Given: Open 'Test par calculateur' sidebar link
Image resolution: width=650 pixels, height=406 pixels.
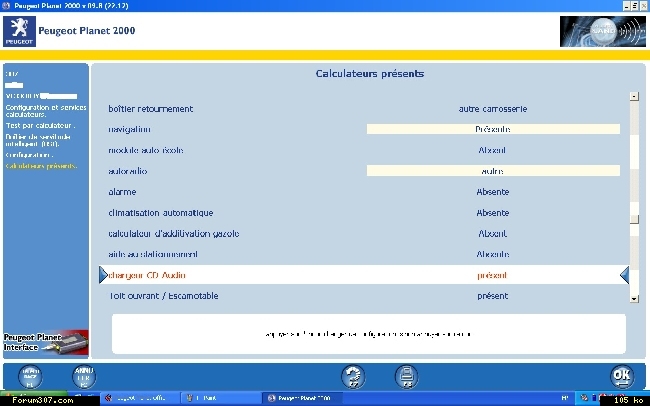Looking at the screenshot, I should point(40,125).
